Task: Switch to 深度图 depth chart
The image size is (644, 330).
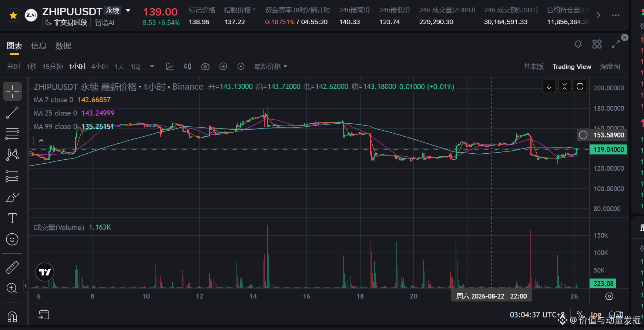Action: pos(610,66)
